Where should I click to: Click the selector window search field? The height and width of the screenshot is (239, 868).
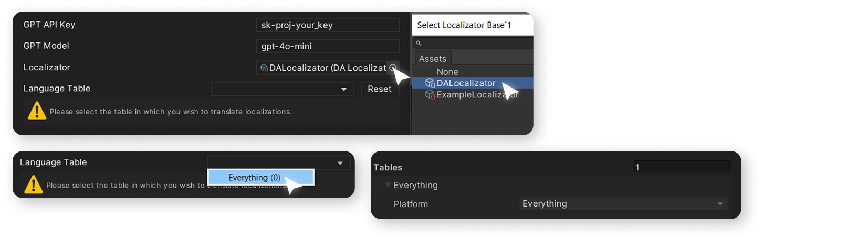pos(473,43)
